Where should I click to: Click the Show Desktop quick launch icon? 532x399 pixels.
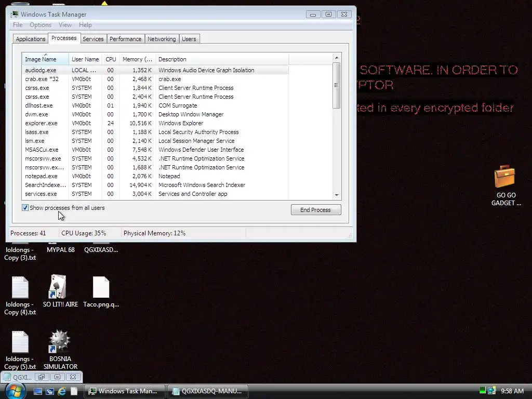click(37, 391)
